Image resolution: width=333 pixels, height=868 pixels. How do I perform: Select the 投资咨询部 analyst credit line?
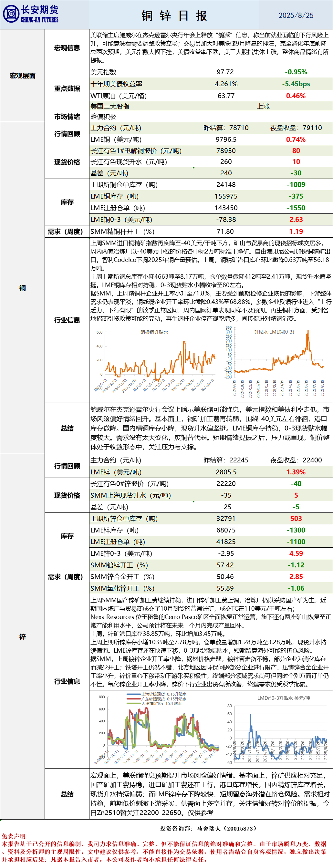(208, 828)
